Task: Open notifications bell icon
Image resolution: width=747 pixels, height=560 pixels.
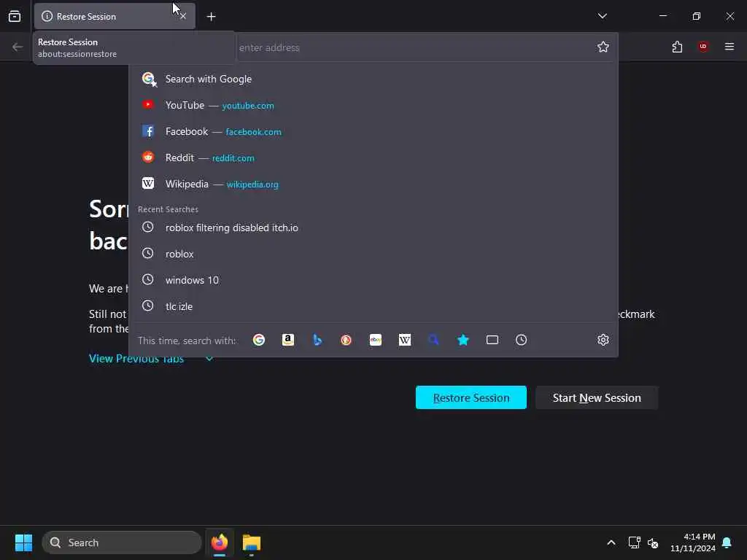Action: [x=727, y=542]
